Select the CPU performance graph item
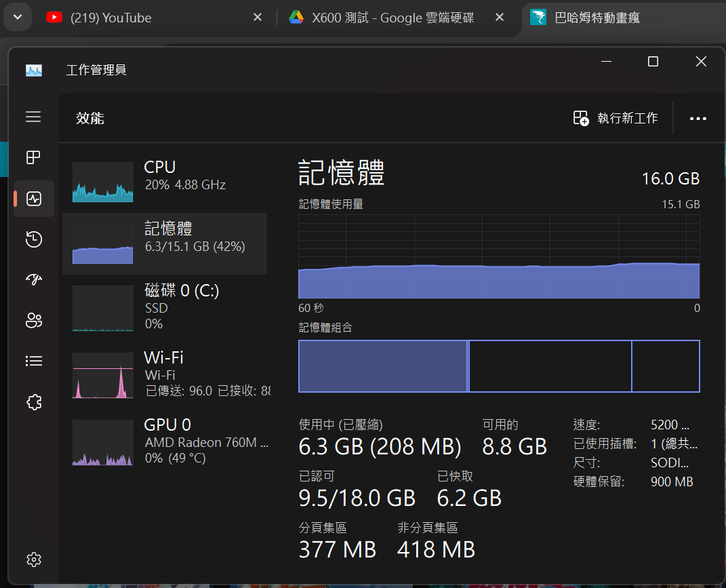The width and height of the screenshot is (726, 588). (164, 182)
